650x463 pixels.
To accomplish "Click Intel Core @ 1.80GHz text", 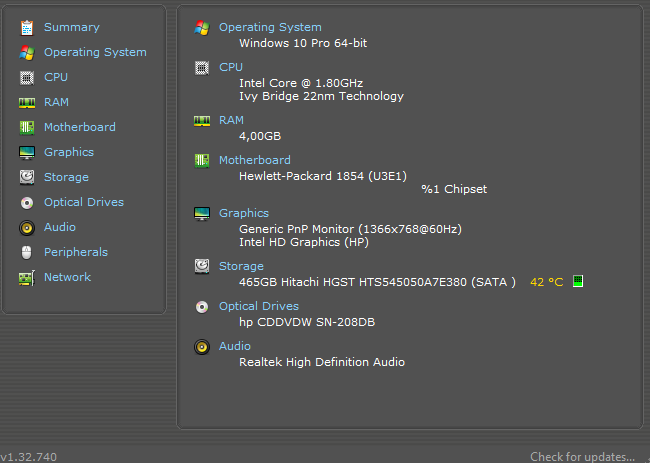I will pyautogui.click(x=301, y=83).
